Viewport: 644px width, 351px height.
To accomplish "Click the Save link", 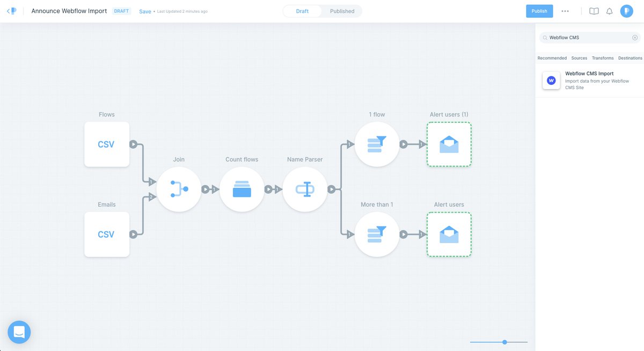I will [x=145, y=11].
